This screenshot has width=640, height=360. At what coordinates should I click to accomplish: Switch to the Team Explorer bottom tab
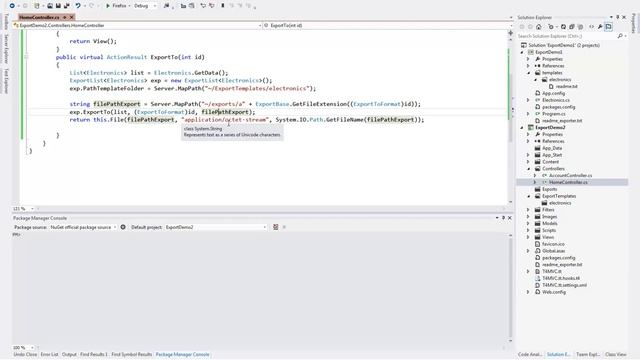(x=588, y=354)
